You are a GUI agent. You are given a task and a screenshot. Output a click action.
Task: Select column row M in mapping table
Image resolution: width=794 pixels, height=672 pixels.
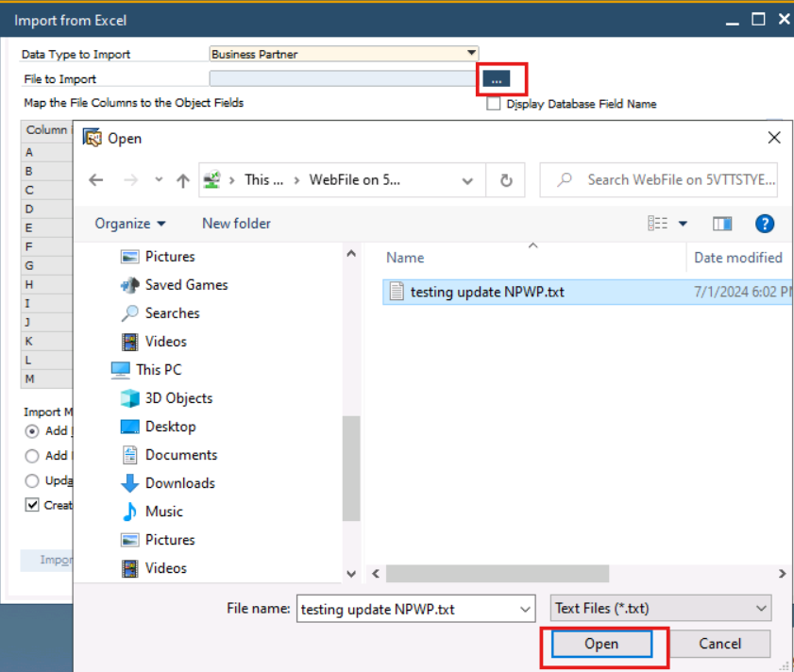coord(46,378)
